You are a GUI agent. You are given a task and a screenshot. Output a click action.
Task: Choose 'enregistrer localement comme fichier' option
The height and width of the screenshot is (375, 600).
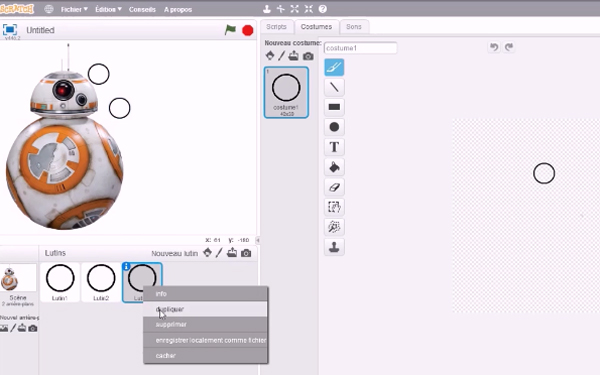[x=205, y=340]
